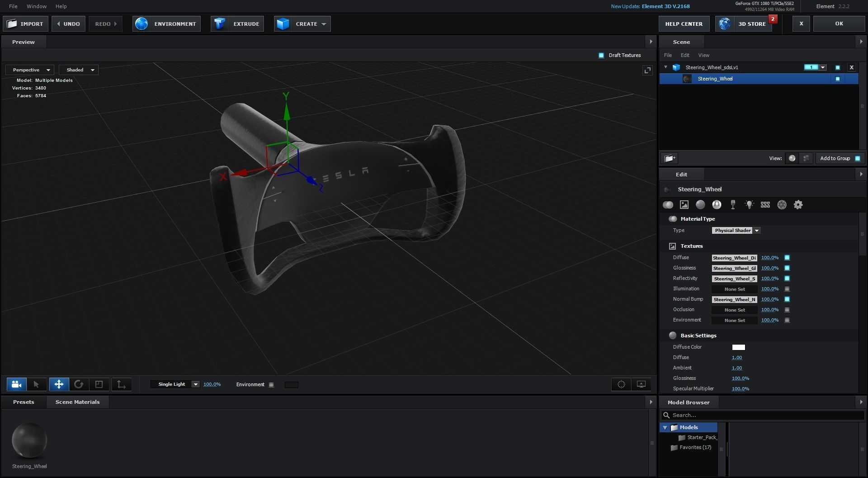
Task: Open the Single Light dropdown
Action: (x=175, y=384)
